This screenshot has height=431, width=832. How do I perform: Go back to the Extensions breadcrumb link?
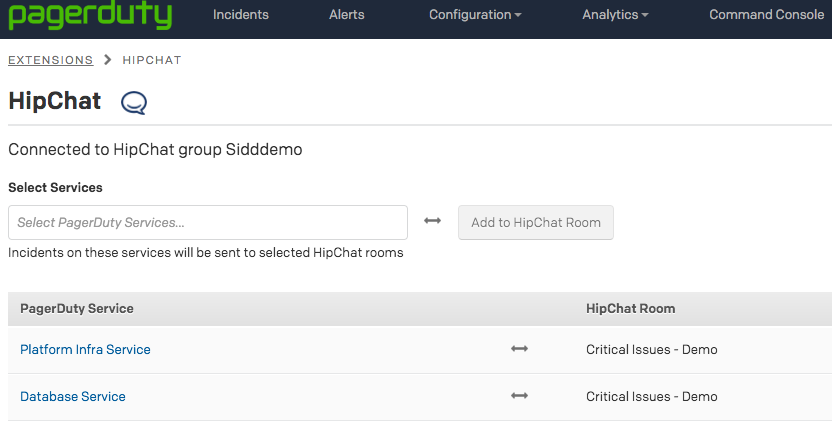[50, 60]
